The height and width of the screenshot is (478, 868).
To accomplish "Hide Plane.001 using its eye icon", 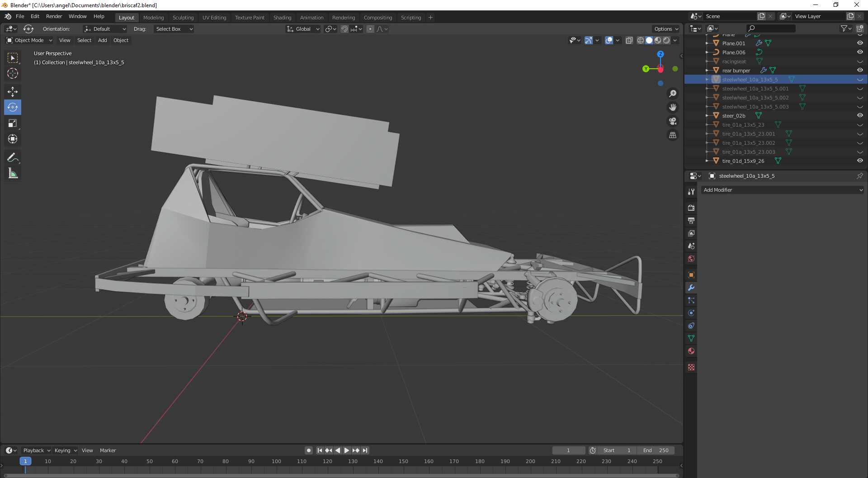I will [860, 43].
